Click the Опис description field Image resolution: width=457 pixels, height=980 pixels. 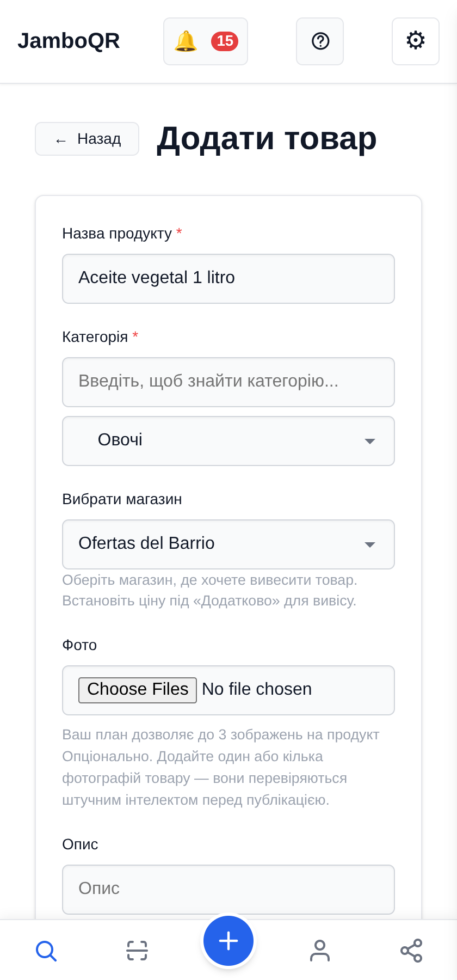228,890
